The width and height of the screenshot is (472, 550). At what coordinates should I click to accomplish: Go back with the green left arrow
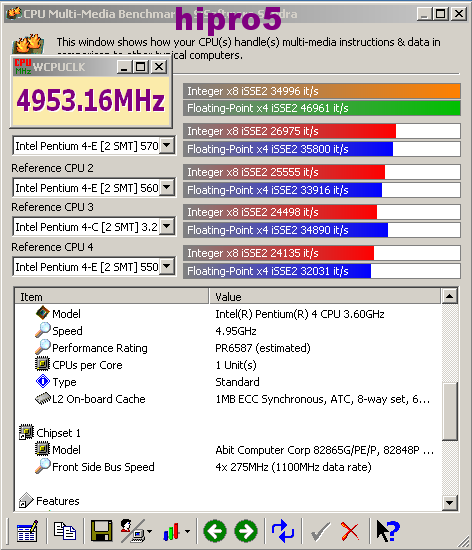215,531
